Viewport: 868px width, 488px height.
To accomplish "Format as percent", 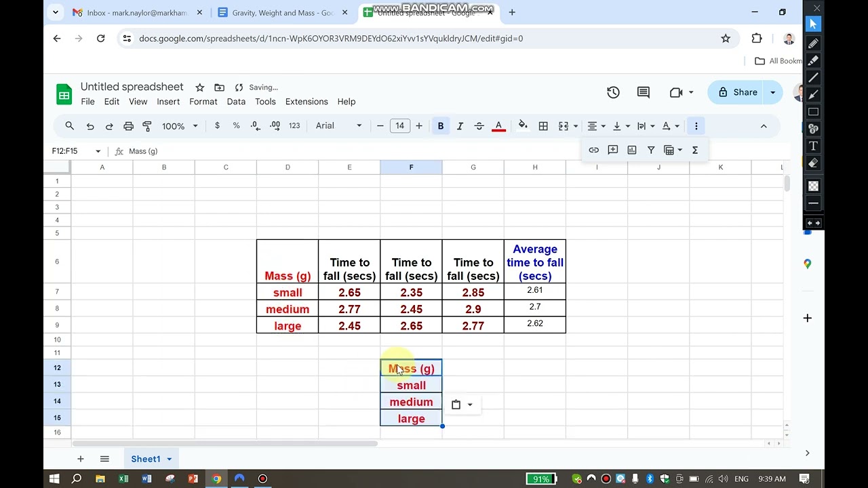I will coord(236,126).
